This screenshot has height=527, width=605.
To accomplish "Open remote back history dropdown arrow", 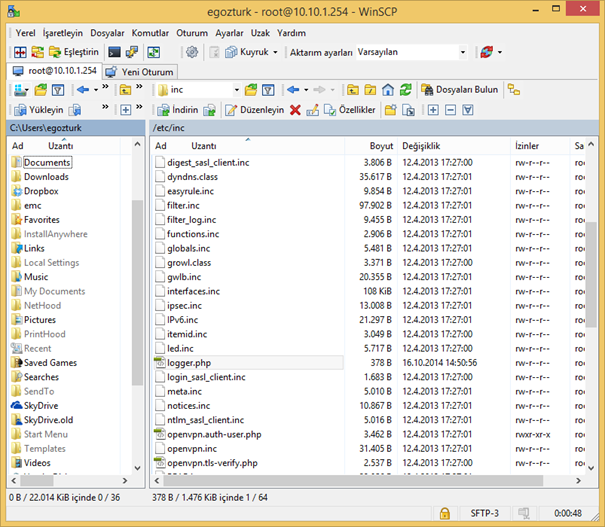I will pyautogui.click(x=306, y=90).
